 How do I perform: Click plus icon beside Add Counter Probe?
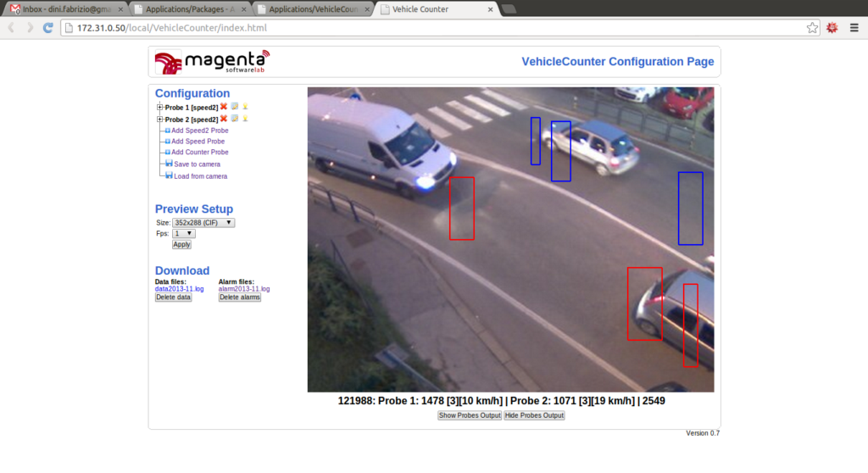(x=167, y=152)
